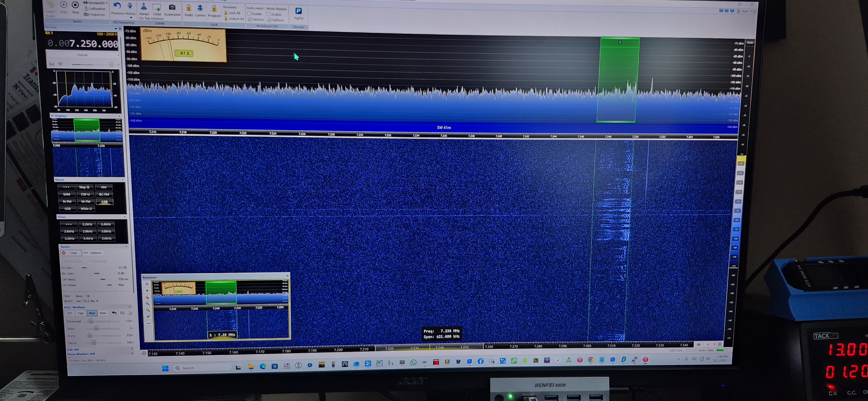Enable the Auto-mute checkbox
Image resolution: width=868 pixels, height=401 pixels.
[250, 14]
